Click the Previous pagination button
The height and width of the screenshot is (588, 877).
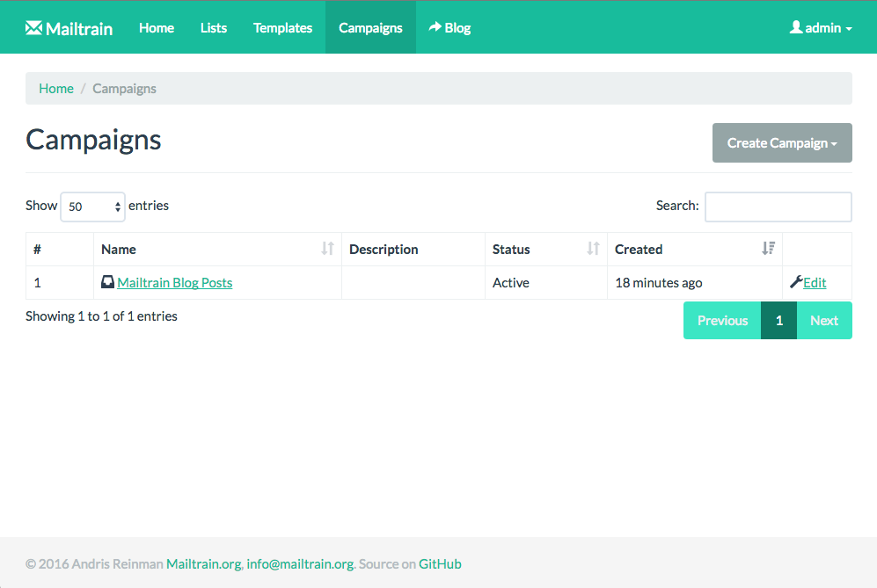[x=722, y=320]
